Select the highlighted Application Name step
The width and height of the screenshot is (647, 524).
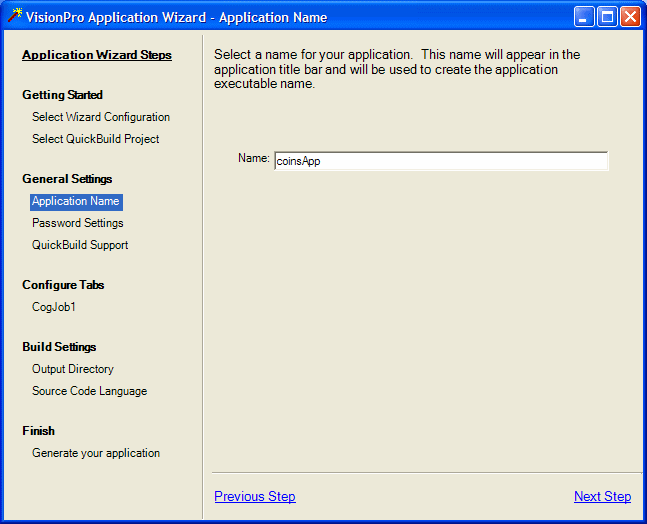tap(76, 201)
